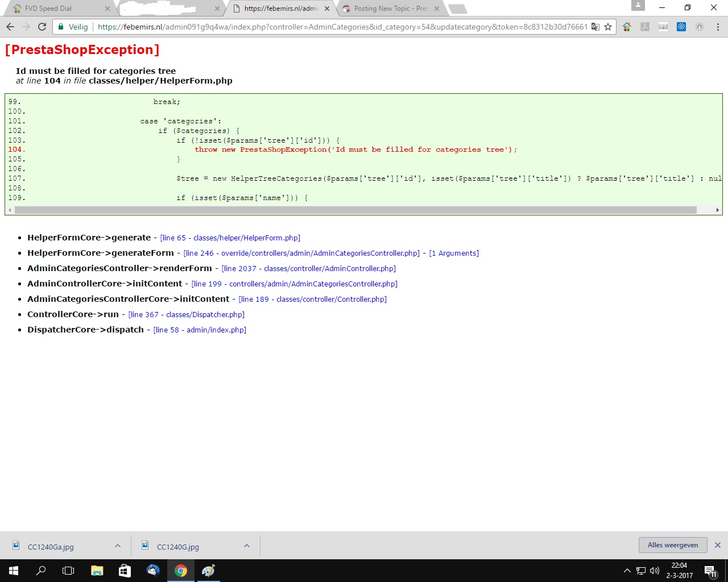Click the highlighted red line 104 code
The image size is (728, 582).
(x=356, y=150)
